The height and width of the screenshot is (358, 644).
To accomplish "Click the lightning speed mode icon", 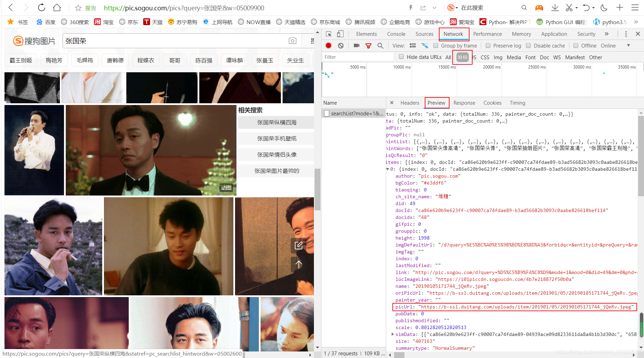I will tap(410, 8).
